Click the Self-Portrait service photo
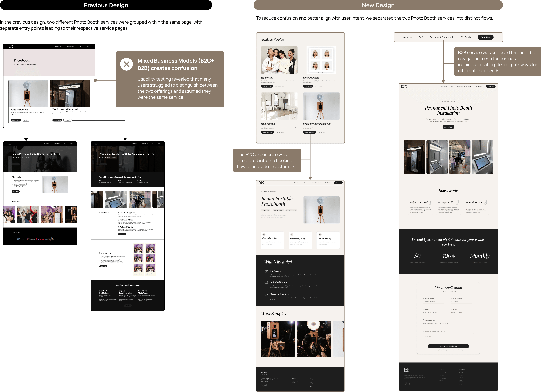541x392 pixels. 279,60
